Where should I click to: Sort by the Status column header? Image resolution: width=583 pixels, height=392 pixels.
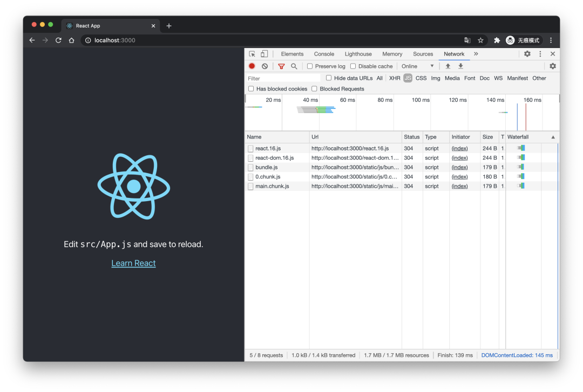click(x=412, y=137)
